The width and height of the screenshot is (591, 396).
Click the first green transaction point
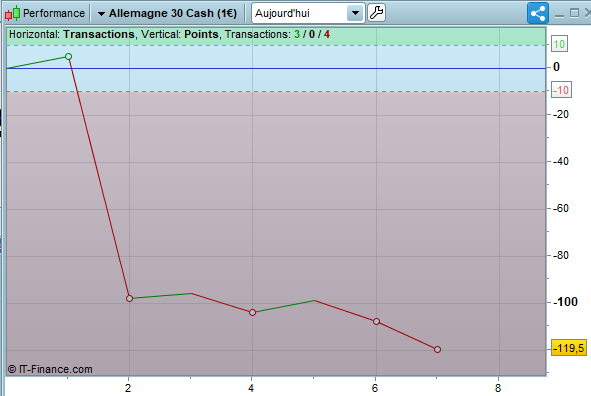point(68,57)
